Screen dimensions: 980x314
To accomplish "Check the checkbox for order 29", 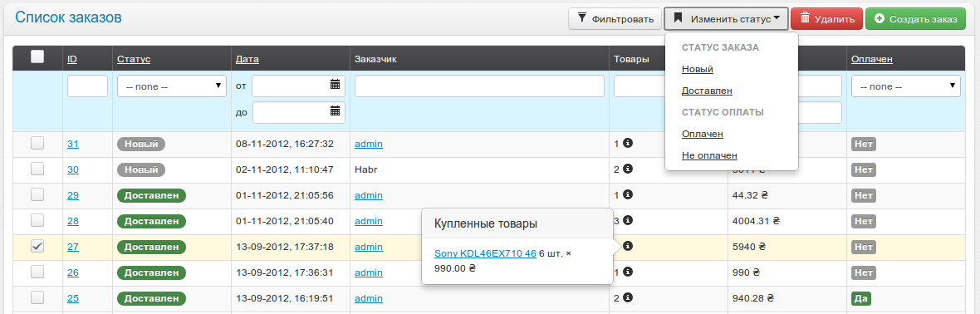I will pyautogui.click(x=37, y=194).
